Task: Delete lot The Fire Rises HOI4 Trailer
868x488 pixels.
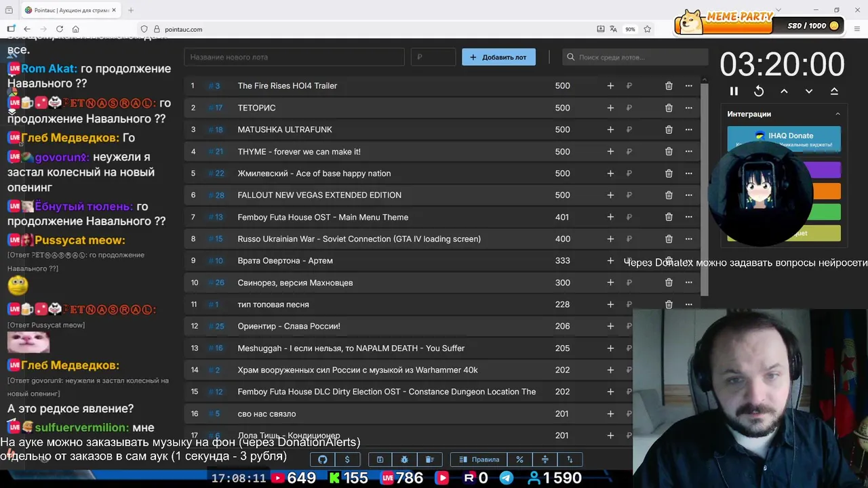Action: [669, 86]
